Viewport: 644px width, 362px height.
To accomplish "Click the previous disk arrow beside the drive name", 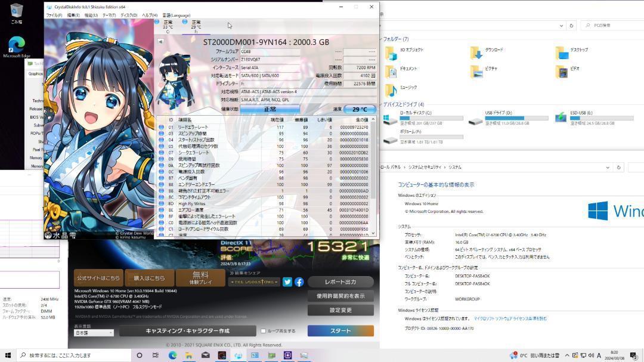I will point(160,42).
